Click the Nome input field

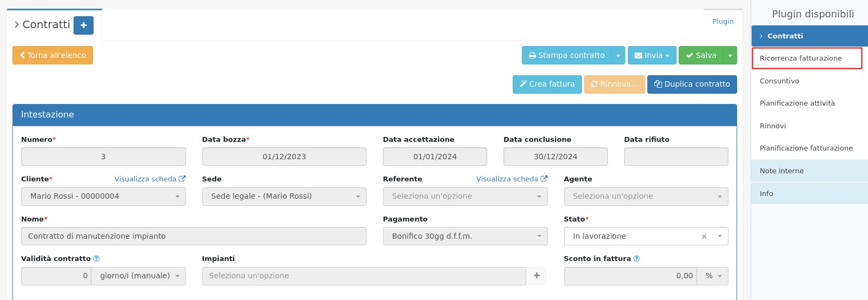click(194, 236)
